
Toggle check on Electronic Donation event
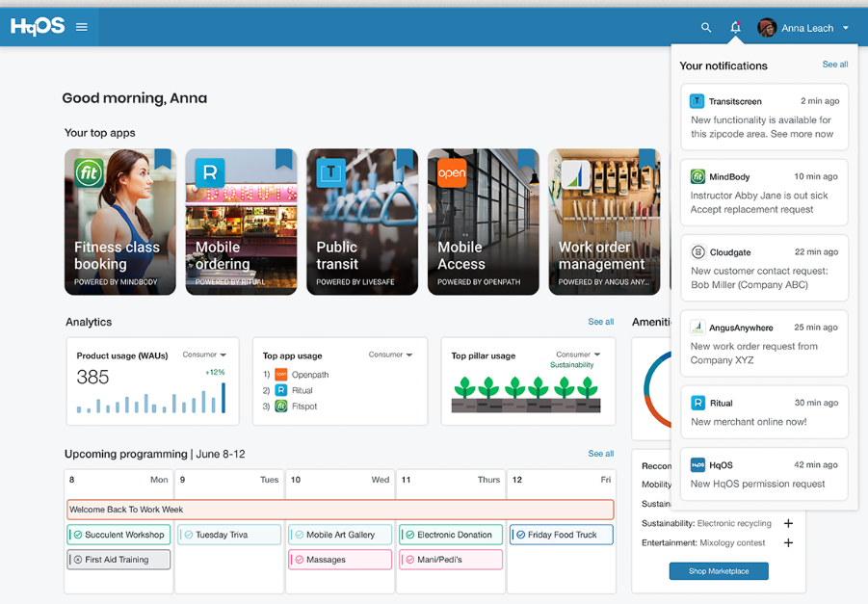[410, 535]
